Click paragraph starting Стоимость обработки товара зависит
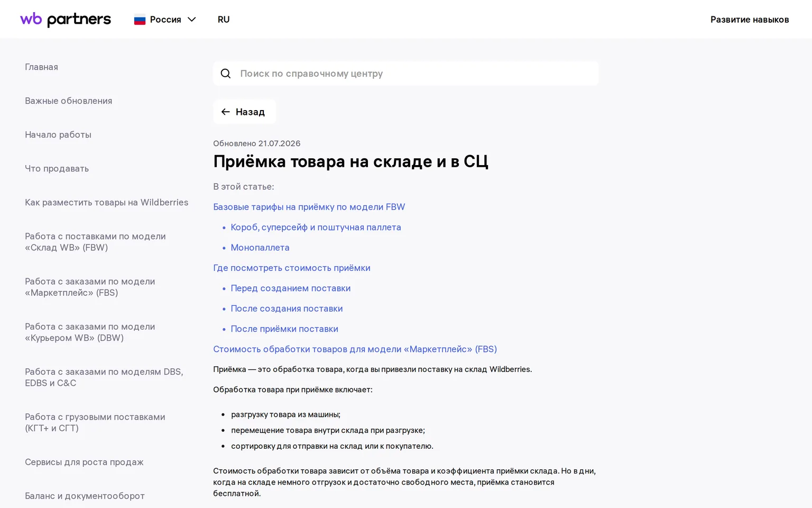Screen dimensions: 812x508 pyautogui.click(x=404, y=482)
